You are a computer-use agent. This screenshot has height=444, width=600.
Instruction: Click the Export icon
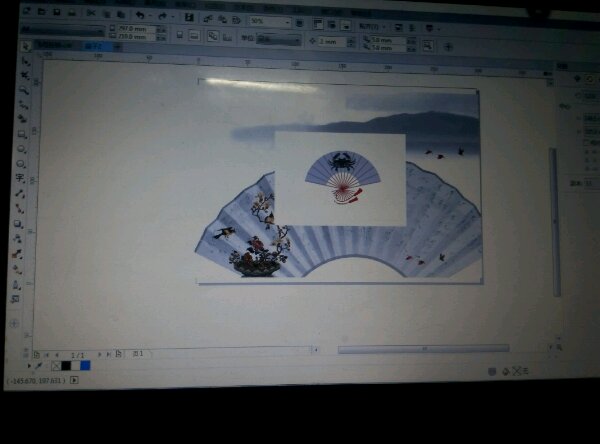tap(222, 19)
